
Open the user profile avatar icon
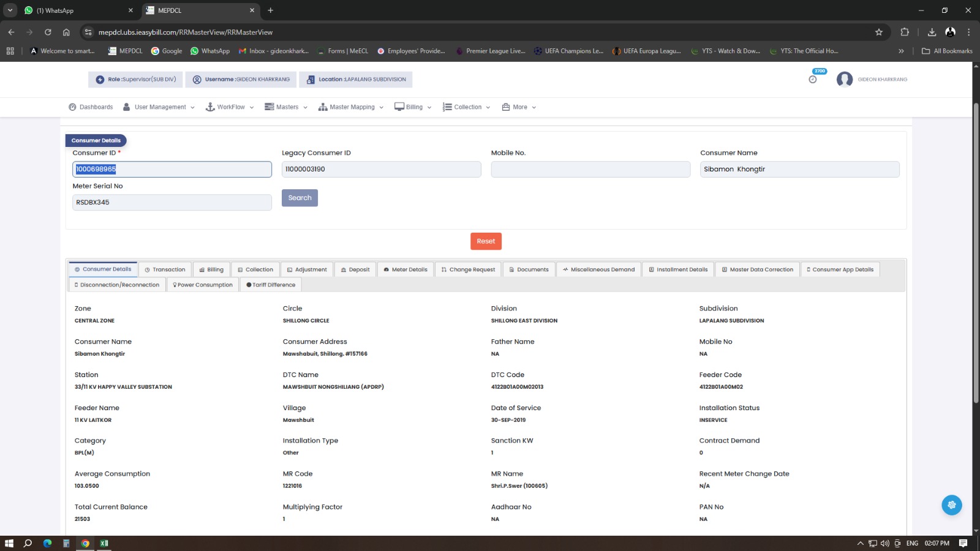[x=844, y=80]
